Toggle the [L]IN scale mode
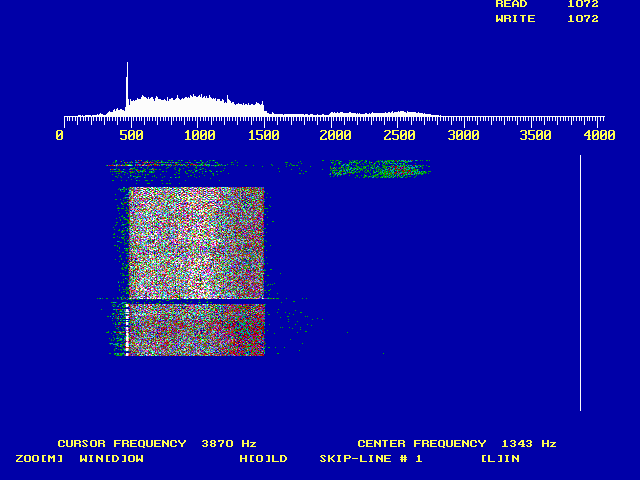 499,459
